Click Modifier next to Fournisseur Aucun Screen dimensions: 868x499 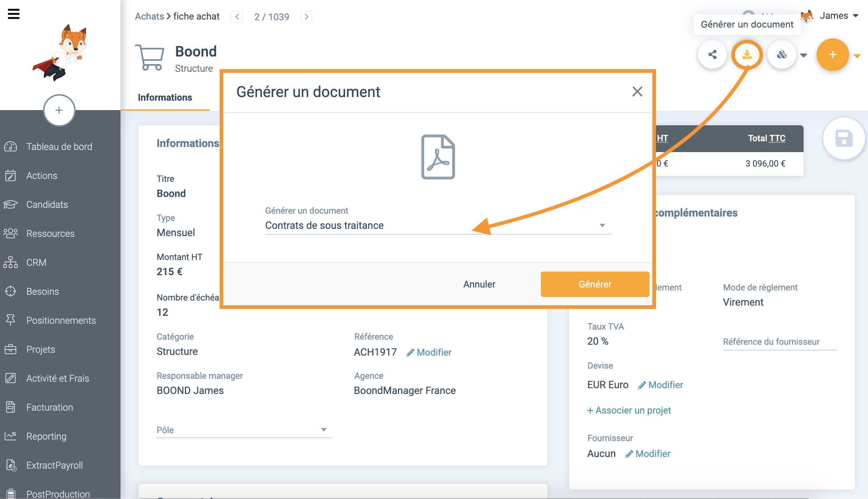pyautogui.click(x=648, y=454)
